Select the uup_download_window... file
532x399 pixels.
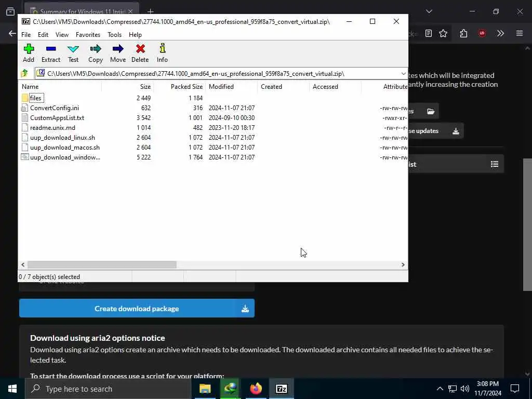click(x=65, y=157)
